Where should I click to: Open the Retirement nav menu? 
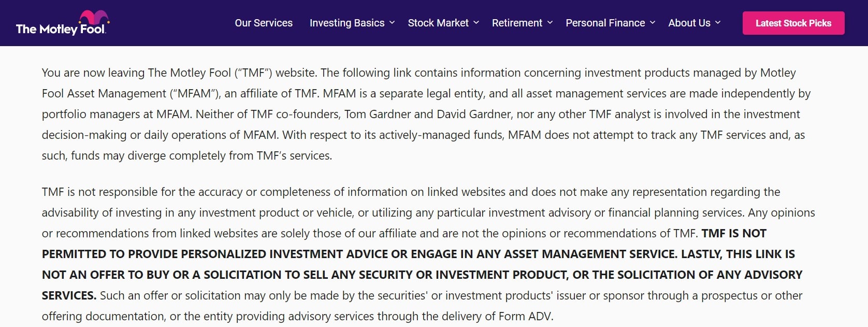517,23
